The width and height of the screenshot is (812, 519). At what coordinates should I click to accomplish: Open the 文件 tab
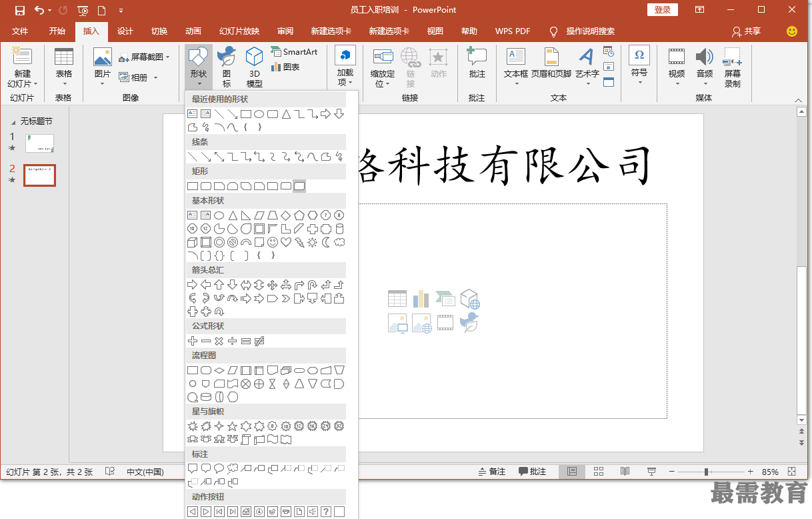click(x=20, y=31)
